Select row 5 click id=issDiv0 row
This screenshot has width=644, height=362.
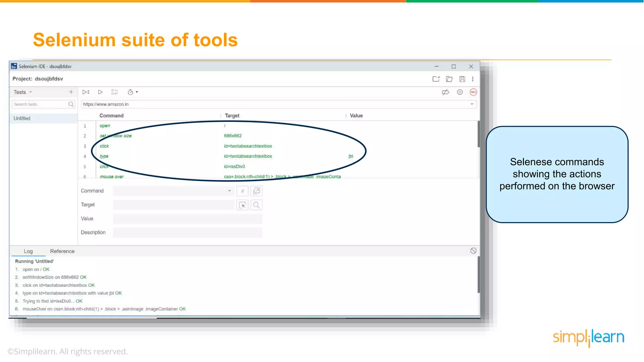278,167
